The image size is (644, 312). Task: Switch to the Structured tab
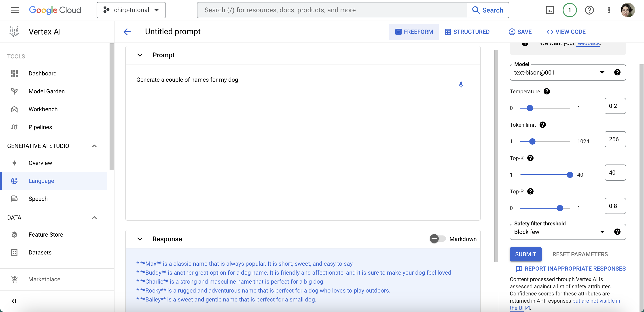click(467, 32)
